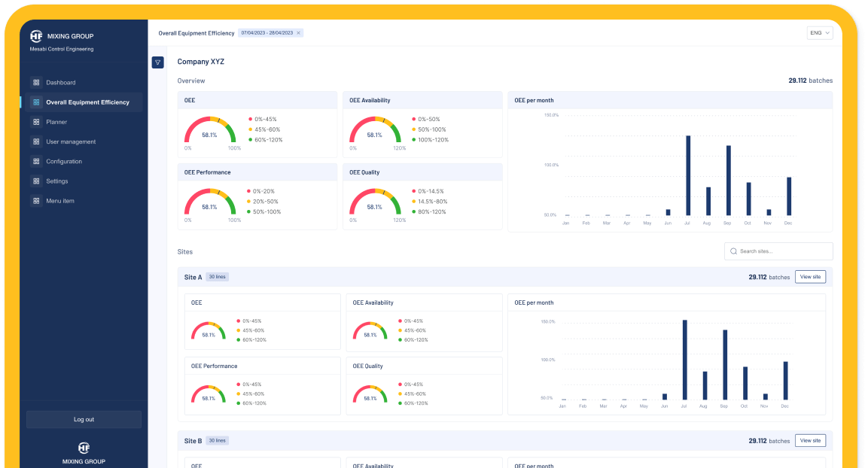Click the Site A OEE Performance gauge
The height and width of the screenshot is (468, 868).
coord(209,394)
